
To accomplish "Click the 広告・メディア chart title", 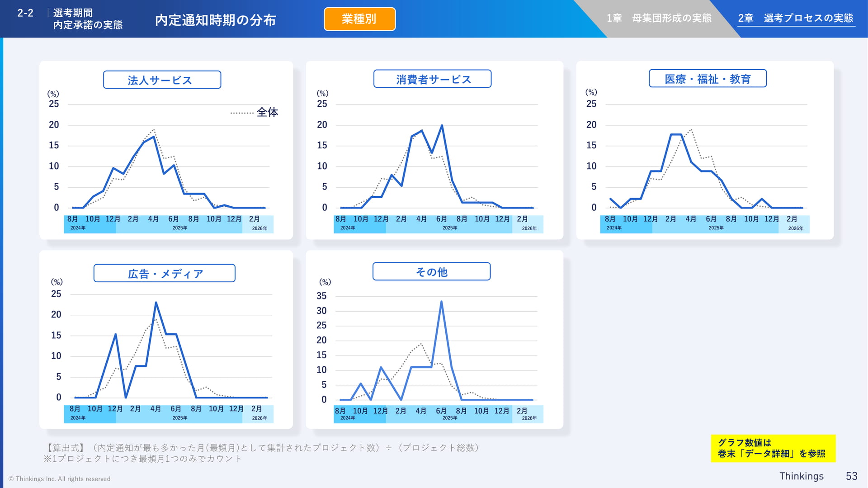I will (x=165, y=273).
